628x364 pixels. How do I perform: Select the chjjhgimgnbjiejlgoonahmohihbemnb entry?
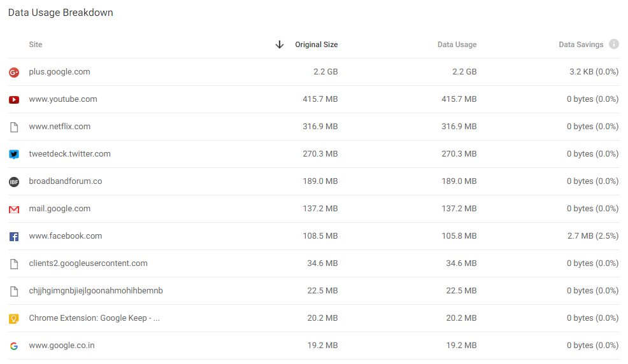(x=96, y=291)
